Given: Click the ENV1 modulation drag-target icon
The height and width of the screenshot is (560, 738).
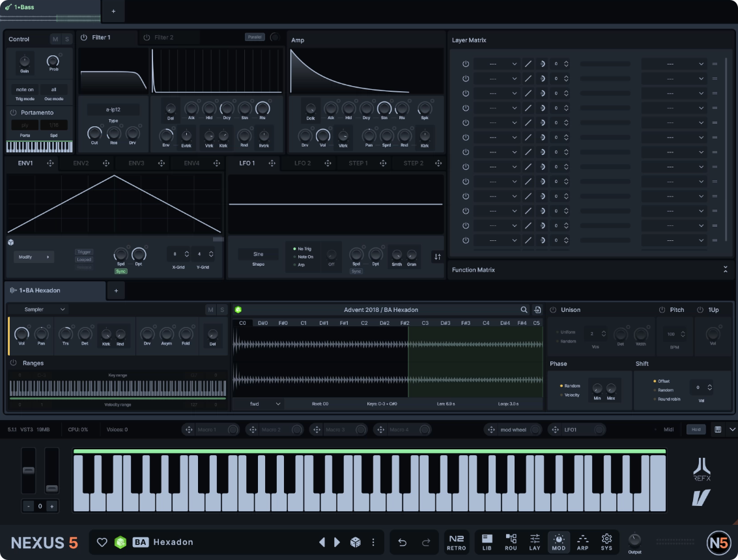Looking at the screenshot, I should [50, 163].
